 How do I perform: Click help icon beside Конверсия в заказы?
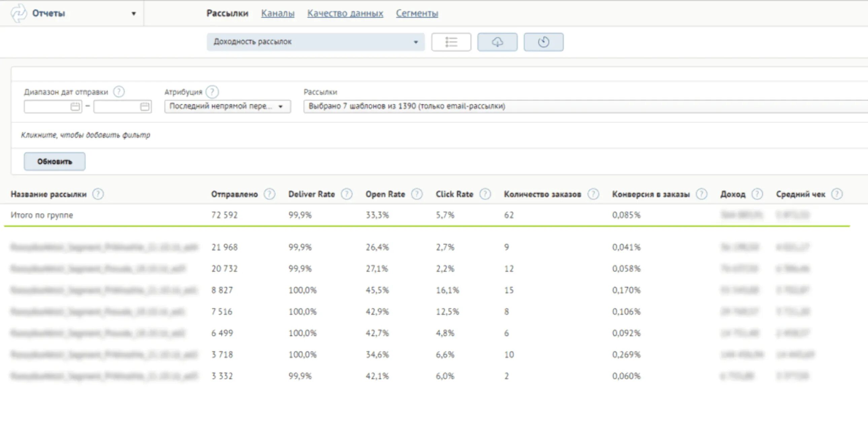pyautogui.click(x=701, y=194)
